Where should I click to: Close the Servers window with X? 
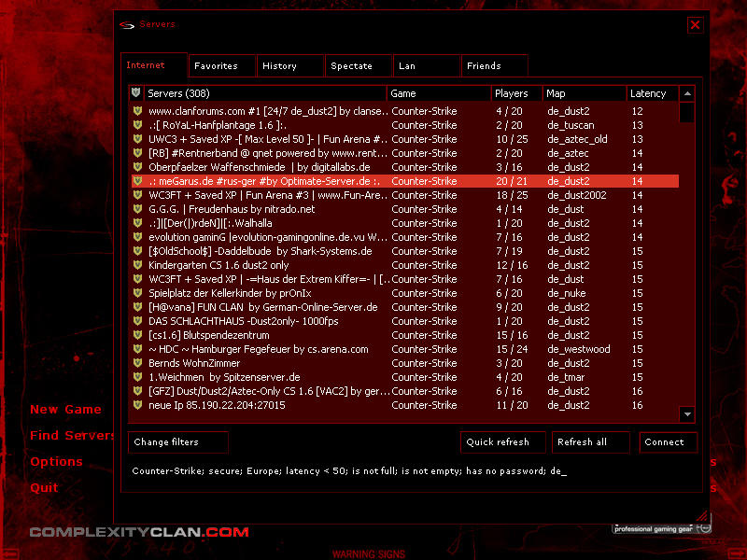[x=695, y=25]
